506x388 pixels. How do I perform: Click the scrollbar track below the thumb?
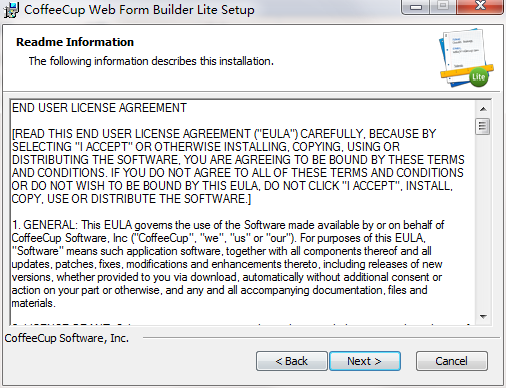[x=483, y=222]
